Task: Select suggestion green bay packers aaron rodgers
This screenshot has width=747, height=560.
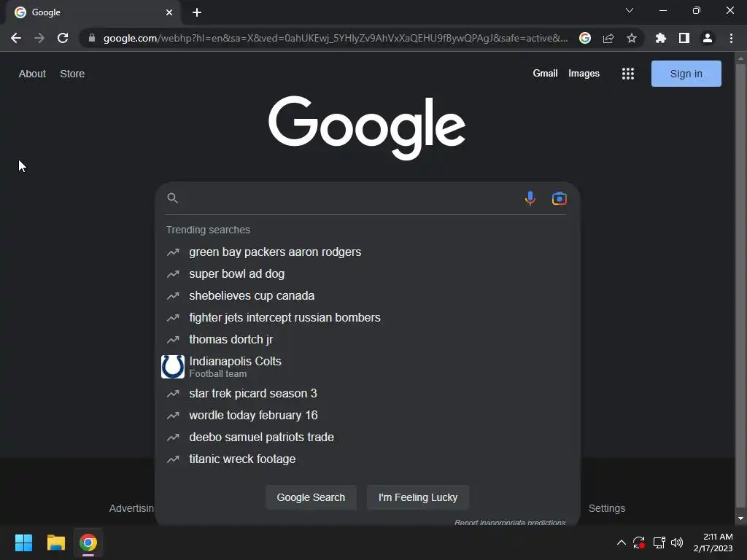Action: pos(368,252)
